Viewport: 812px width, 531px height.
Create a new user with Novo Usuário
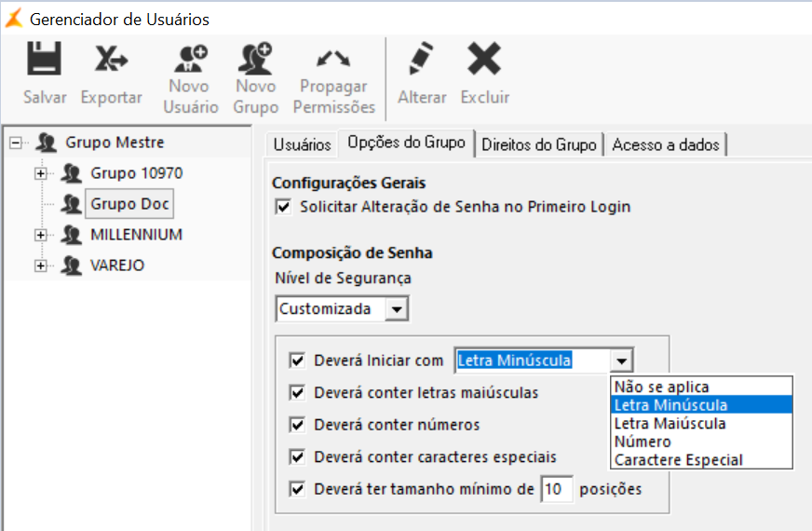191,61
